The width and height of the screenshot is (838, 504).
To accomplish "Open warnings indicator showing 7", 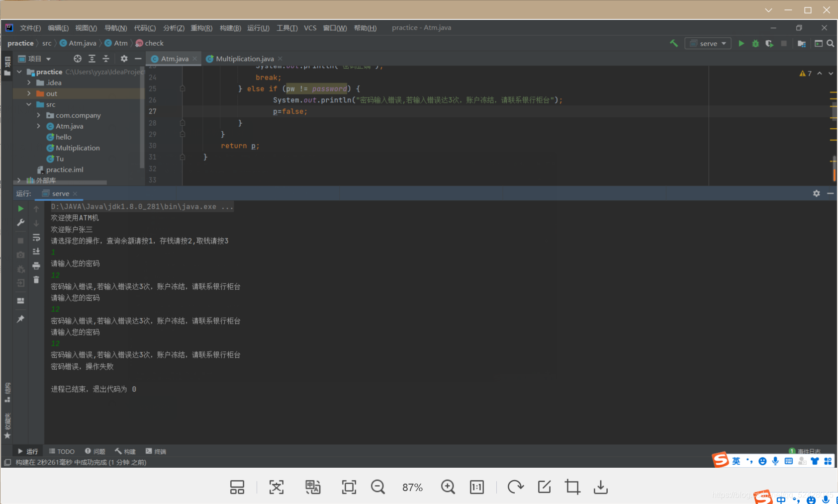I will click(x=806, y=74).
